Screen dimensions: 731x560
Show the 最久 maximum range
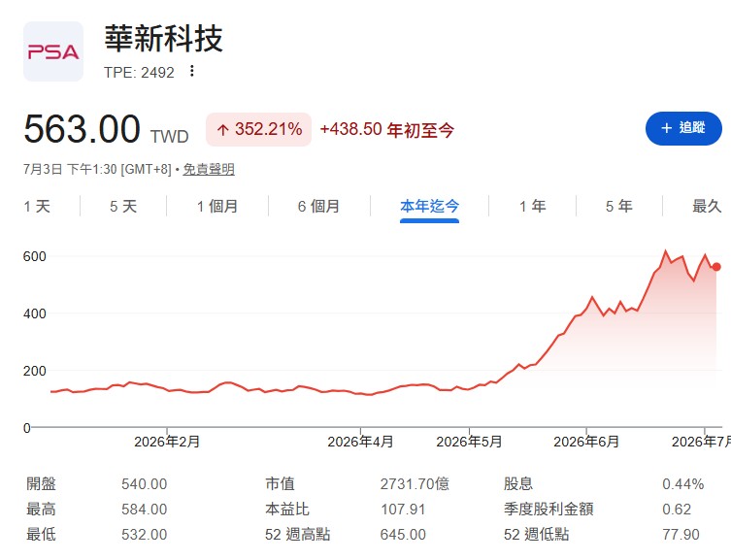point(707,206)
